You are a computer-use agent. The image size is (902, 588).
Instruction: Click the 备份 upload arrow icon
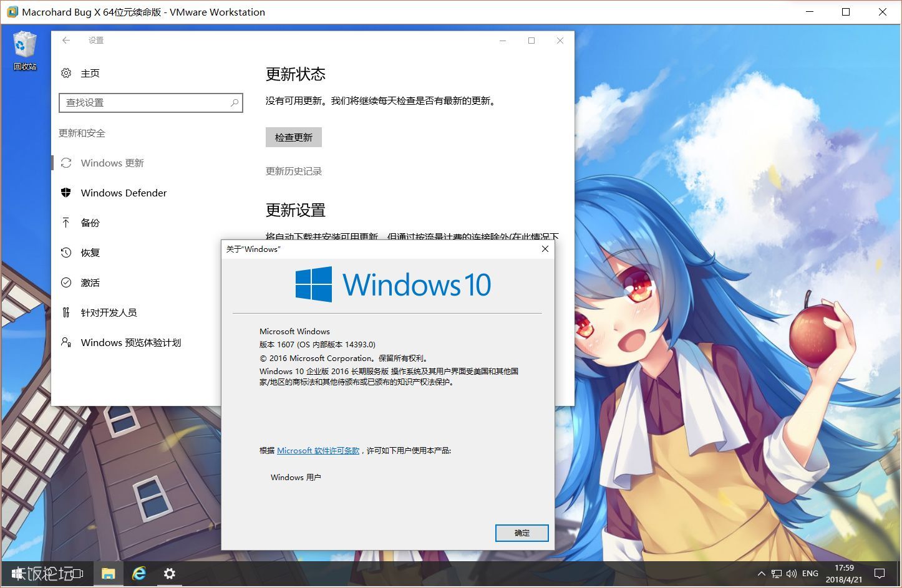pos(66,223)
